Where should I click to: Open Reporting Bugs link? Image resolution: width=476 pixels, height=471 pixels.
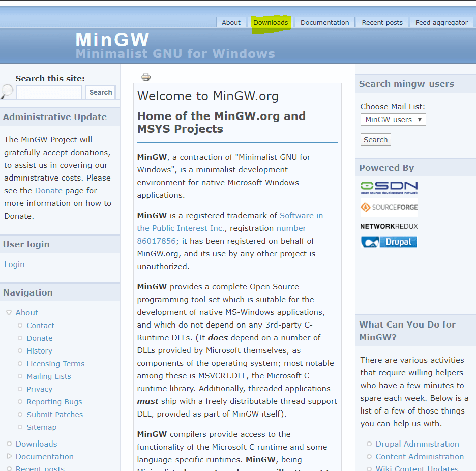[54, 402]
